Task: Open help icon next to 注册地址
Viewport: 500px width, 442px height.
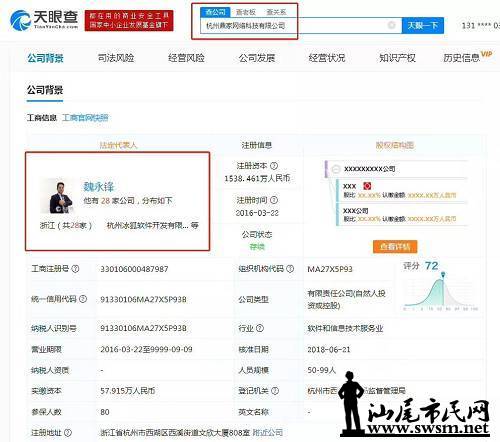Action: point(68,433)
